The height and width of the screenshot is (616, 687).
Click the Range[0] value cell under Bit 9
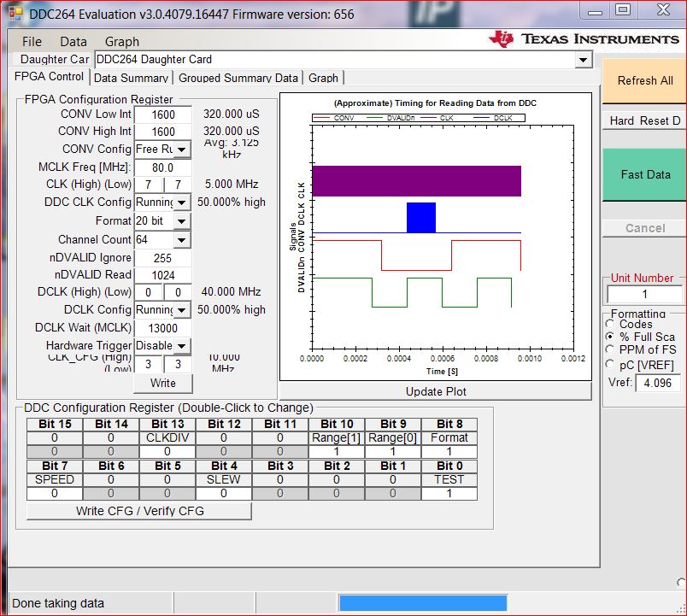[393, 452]
